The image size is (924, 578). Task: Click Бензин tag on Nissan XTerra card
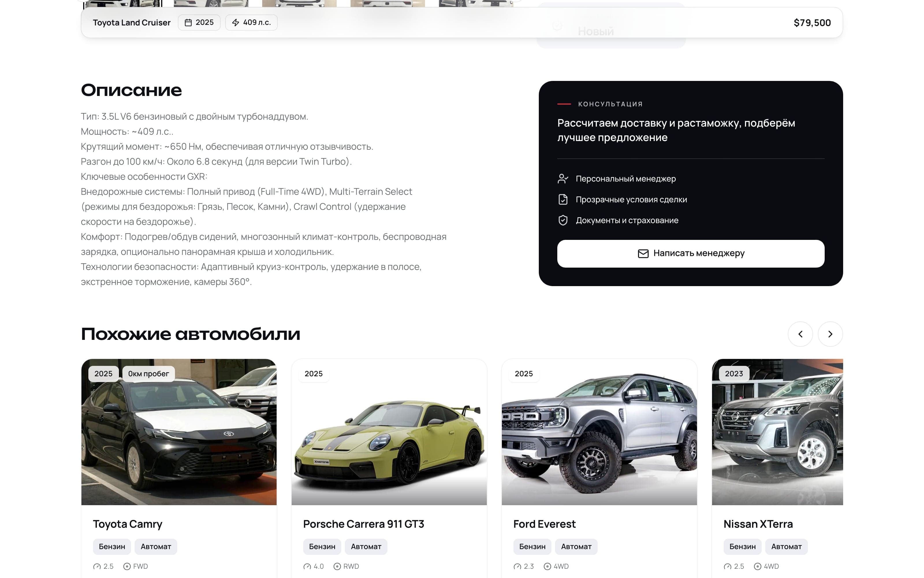pos(743,547)
